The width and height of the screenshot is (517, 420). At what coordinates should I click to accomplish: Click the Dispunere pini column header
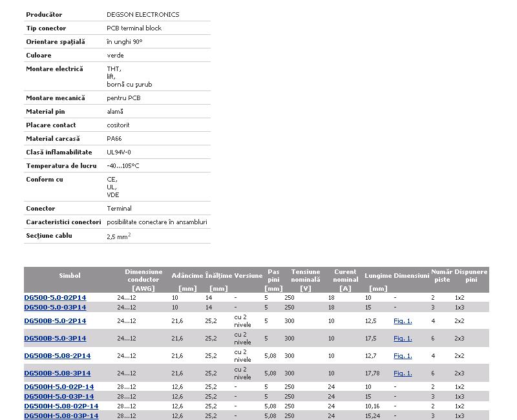click(471, 276)
